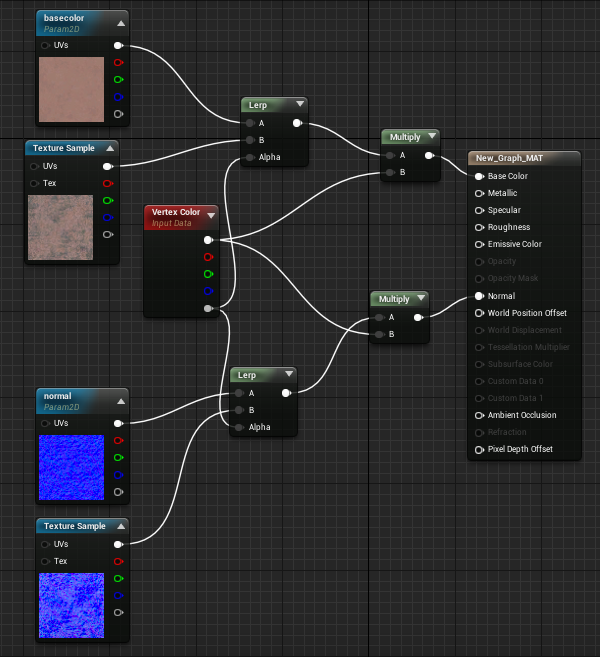Toggle the normal Param2D node's collapse arrow

(x=120, y=399)
